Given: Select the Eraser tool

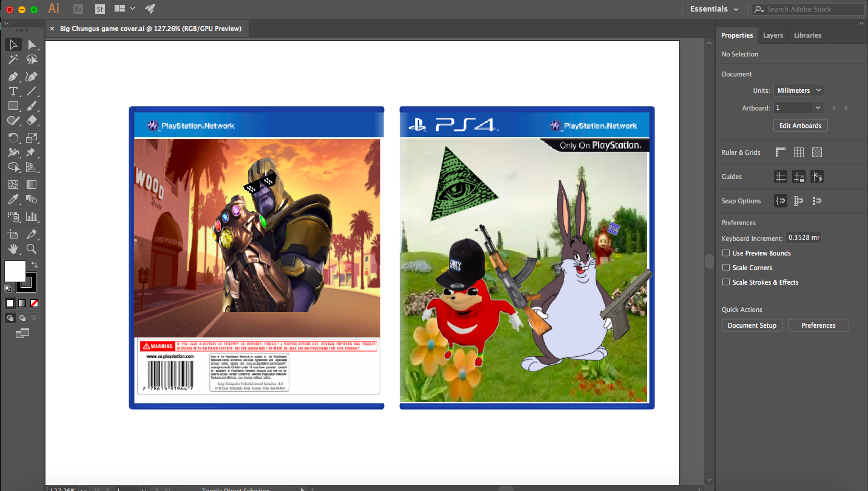Looking at the screenshot, I should click(x=32, y=121).
